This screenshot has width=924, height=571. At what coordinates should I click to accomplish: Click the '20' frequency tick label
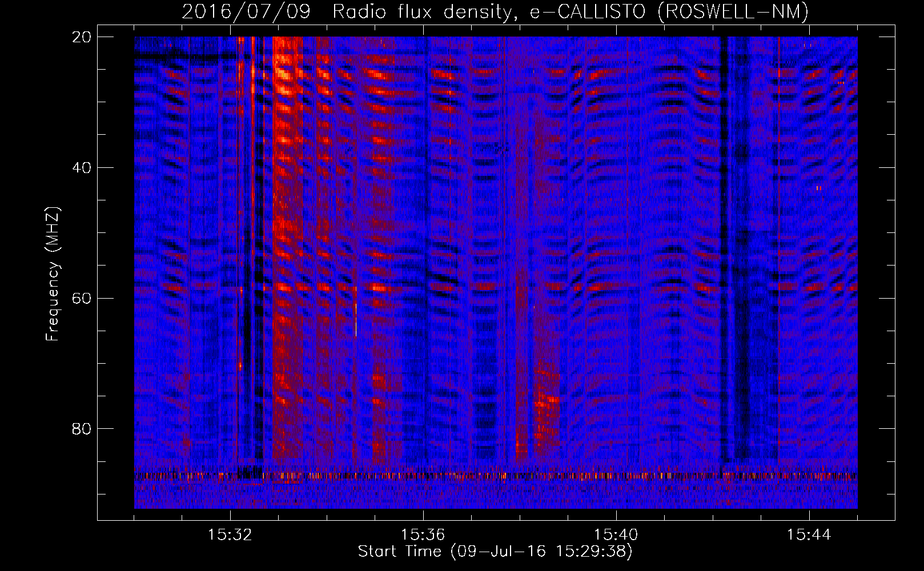[82, 37]
